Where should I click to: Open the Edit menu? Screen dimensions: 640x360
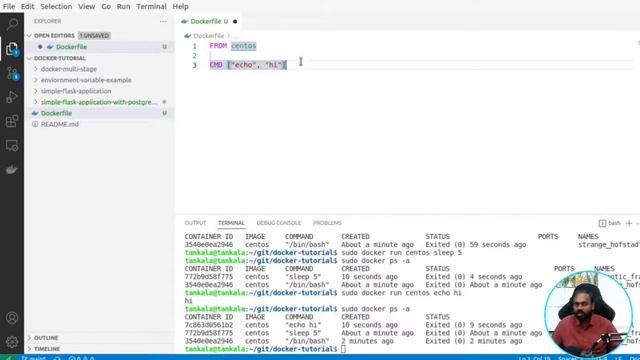[27, 7]
